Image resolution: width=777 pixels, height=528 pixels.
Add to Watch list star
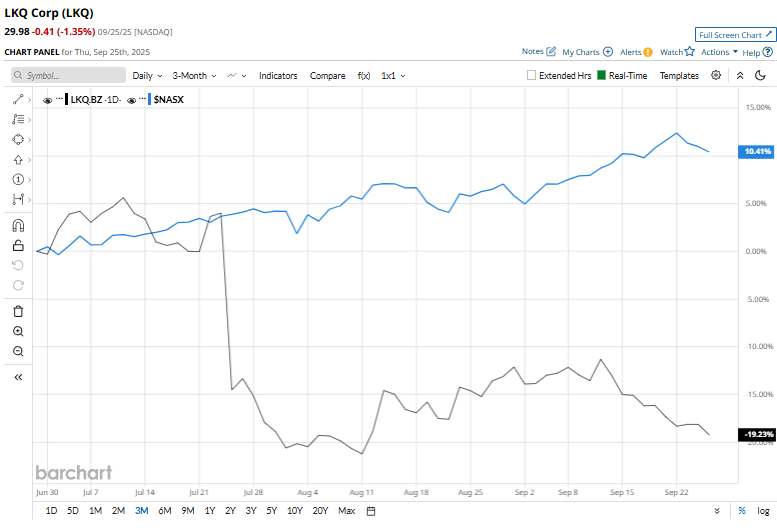point(690,51)
